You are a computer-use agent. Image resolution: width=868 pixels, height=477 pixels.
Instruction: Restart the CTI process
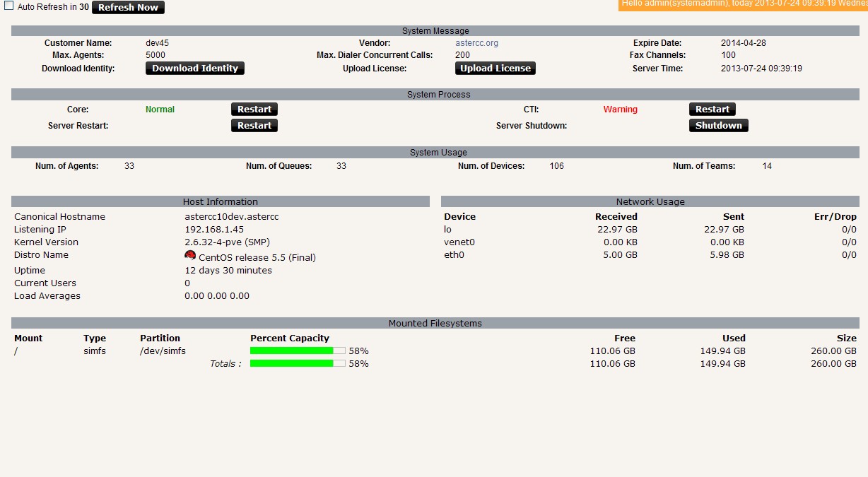[x=712, y=110]
